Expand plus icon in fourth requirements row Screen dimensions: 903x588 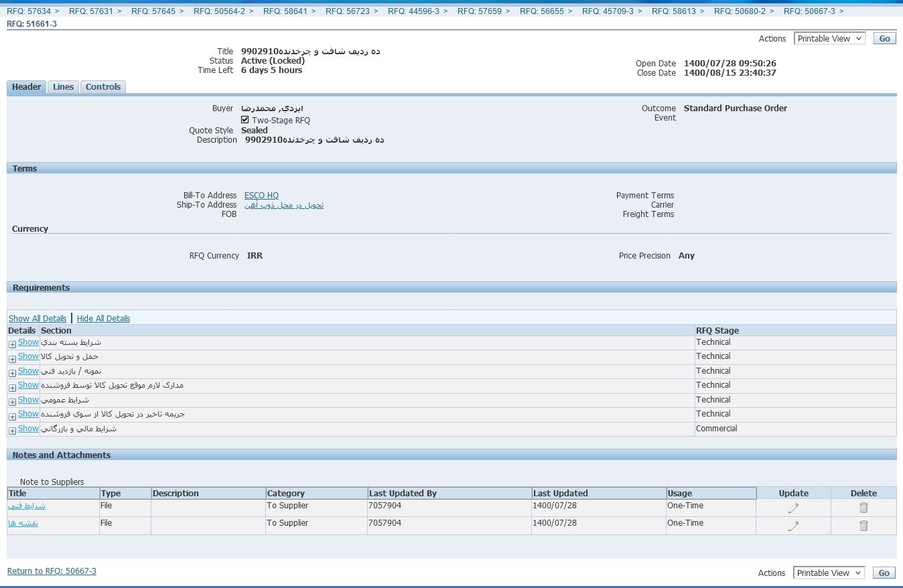(12, 387)
